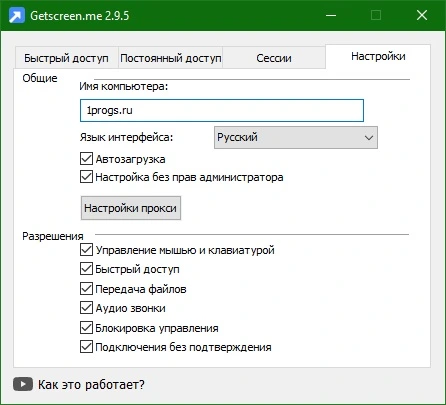This screenshot has width=446, height=405.
Task: Click the Разрешения section label
Action: click(53, 236)
